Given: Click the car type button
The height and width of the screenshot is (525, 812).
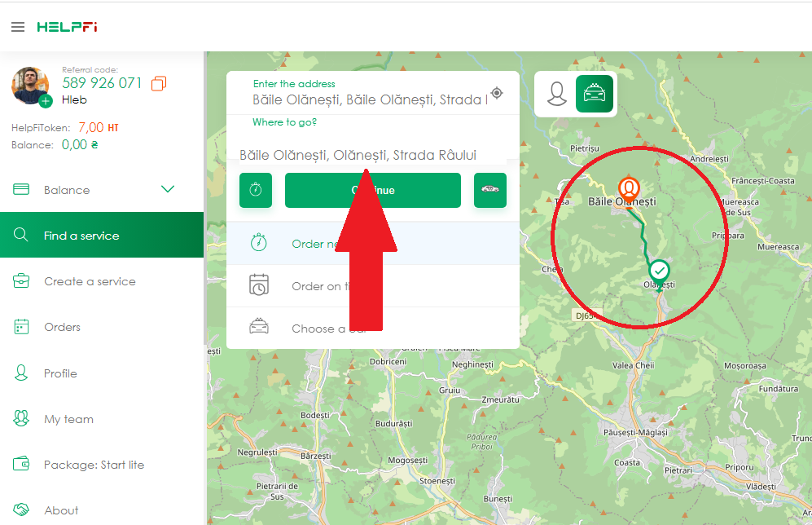Looking at the screenshot, I should [489, 190].
